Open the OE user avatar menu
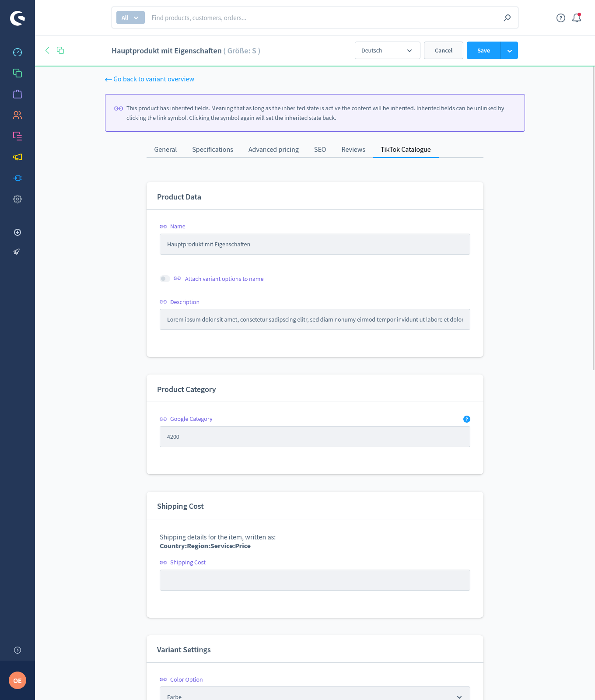595x700 pixels. (x=17, y=680)
